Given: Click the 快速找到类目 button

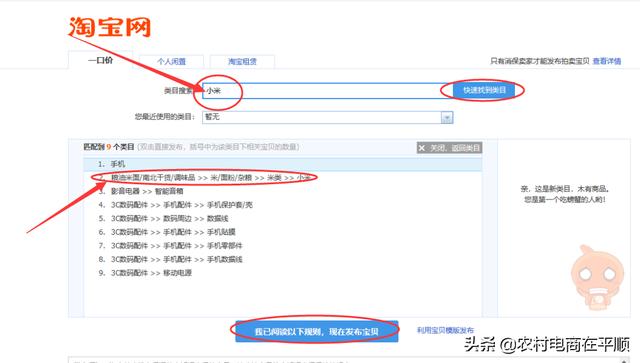Looking at the screenshot, I should click(x=484, y=90).
